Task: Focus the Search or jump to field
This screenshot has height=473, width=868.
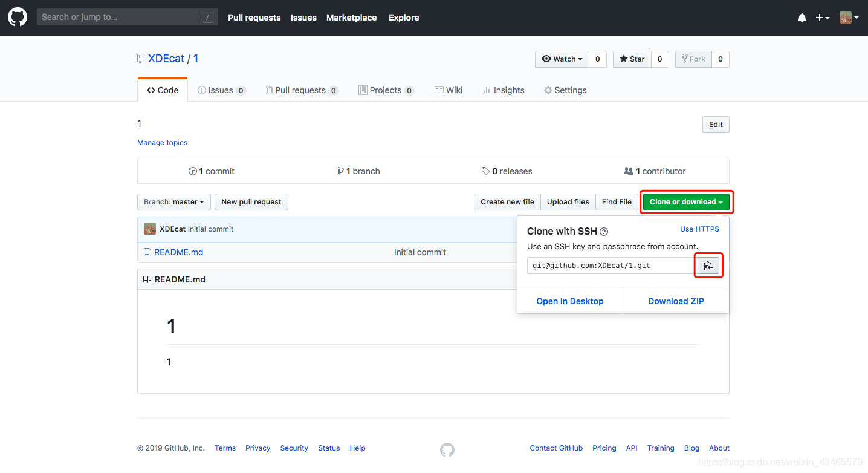Action: pos(126,17)
